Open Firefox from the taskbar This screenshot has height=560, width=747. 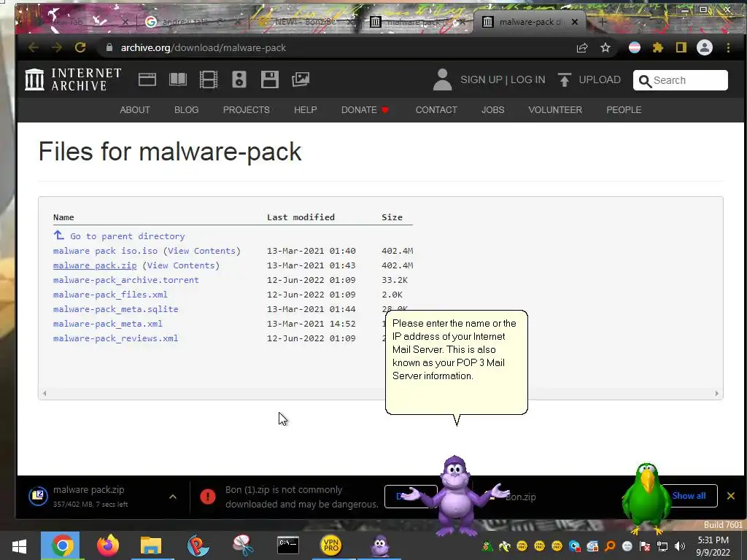point(108,545)
